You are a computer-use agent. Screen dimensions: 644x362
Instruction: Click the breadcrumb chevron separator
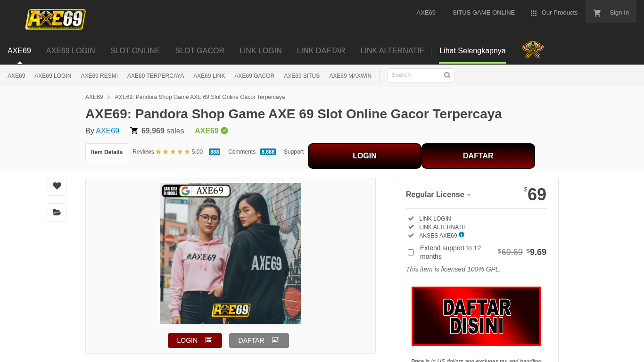tap(109, 97)
